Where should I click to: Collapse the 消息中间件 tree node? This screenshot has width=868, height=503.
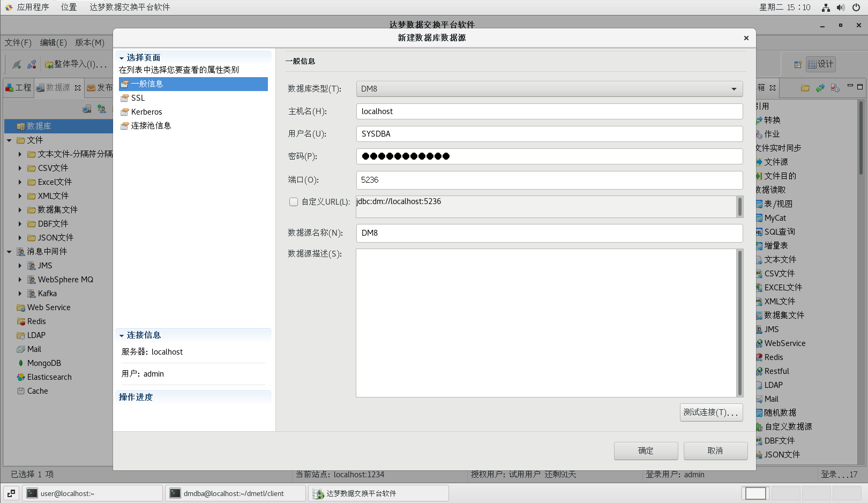tap(9, 252)
